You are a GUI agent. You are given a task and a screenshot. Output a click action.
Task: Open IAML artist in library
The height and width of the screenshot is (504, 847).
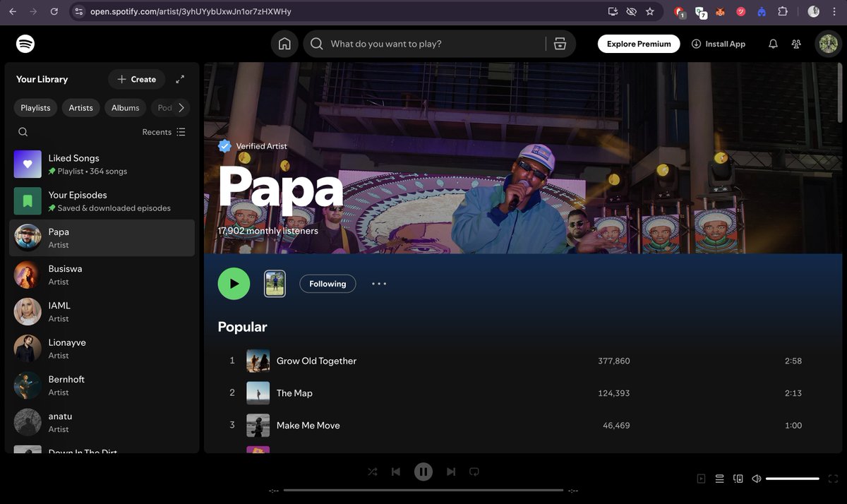(x=102, y=311)
